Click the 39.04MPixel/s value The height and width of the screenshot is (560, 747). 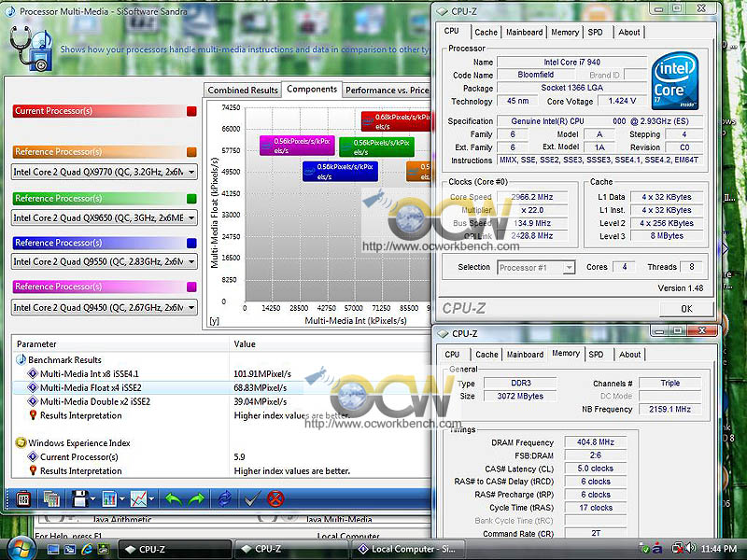tap(261, 401)
